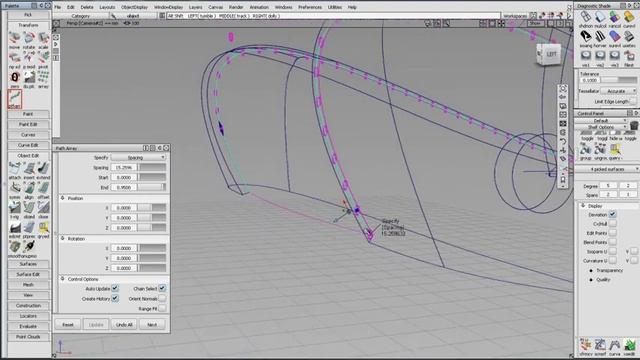
Task: Enable the Orient Normals checkbox
Action: 162,298
